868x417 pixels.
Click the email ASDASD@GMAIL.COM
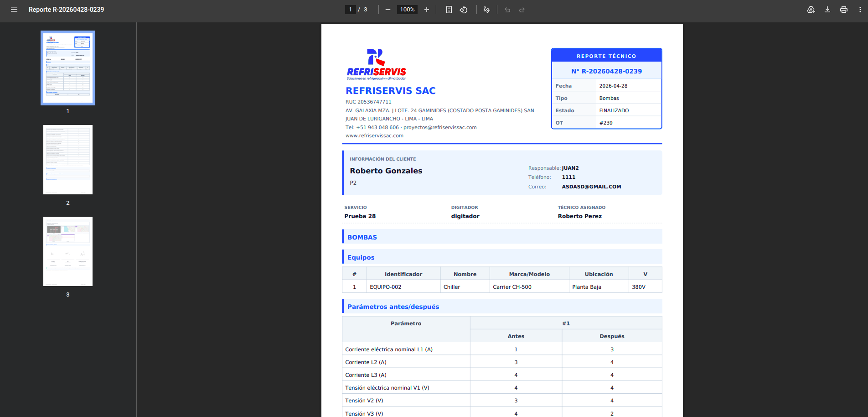[591, 187]
